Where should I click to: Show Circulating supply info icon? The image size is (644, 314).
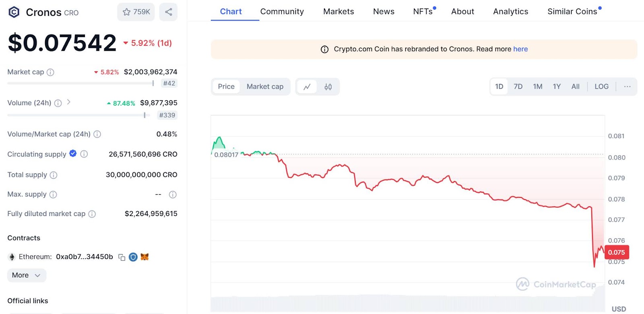84,154
